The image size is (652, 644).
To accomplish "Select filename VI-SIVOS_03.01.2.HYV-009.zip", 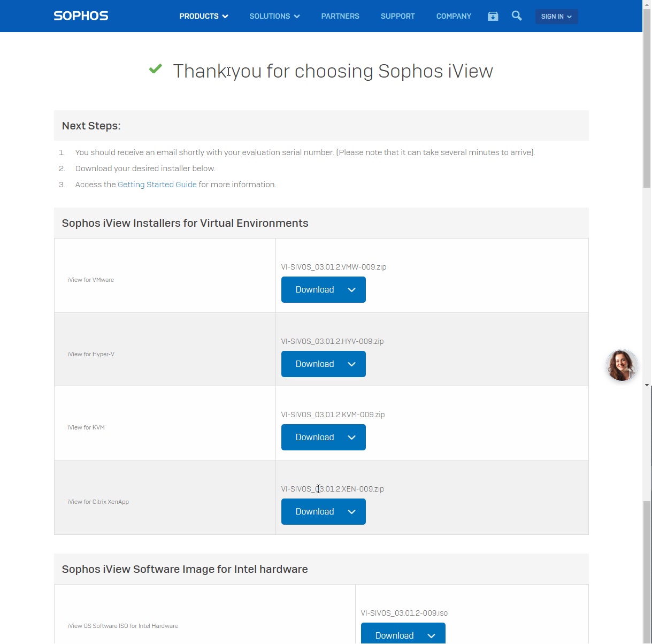I will point(332,341).
